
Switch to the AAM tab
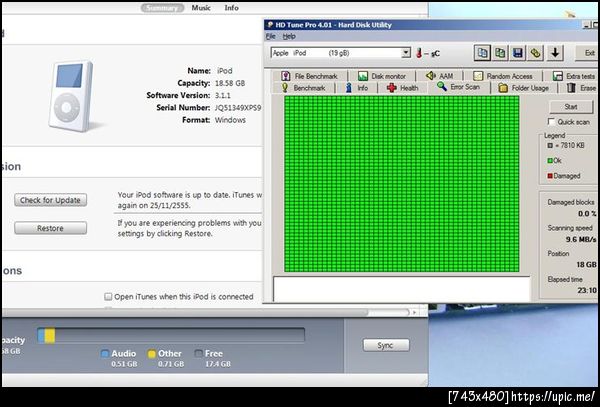point(440,76)
